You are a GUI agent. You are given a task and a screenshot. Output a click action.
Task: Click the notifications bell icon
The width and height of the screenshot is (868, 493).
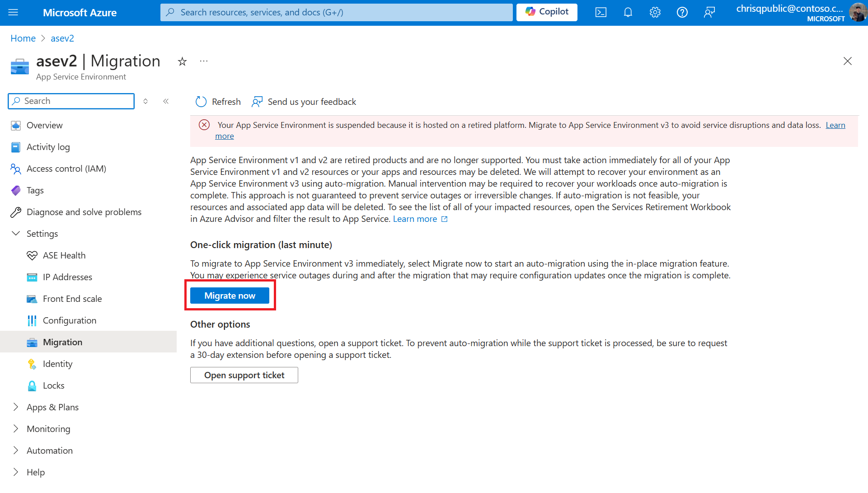(627, 12)
